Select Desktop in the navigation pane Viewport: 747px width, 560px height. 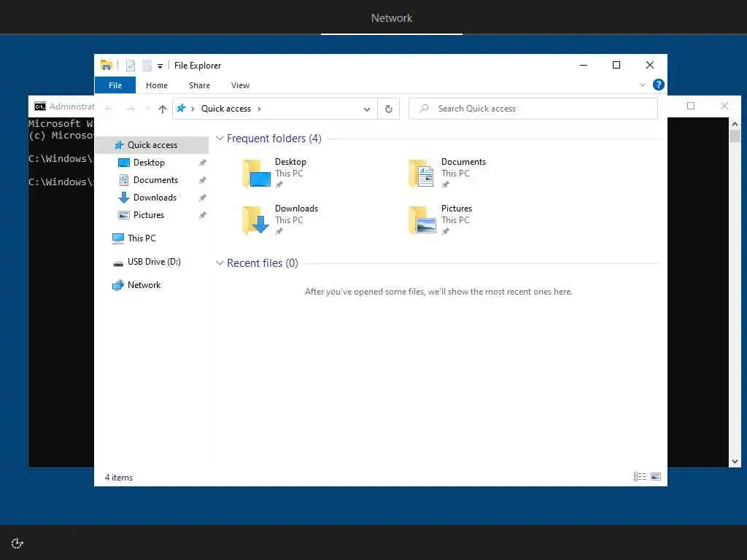[x=149, y=163]
